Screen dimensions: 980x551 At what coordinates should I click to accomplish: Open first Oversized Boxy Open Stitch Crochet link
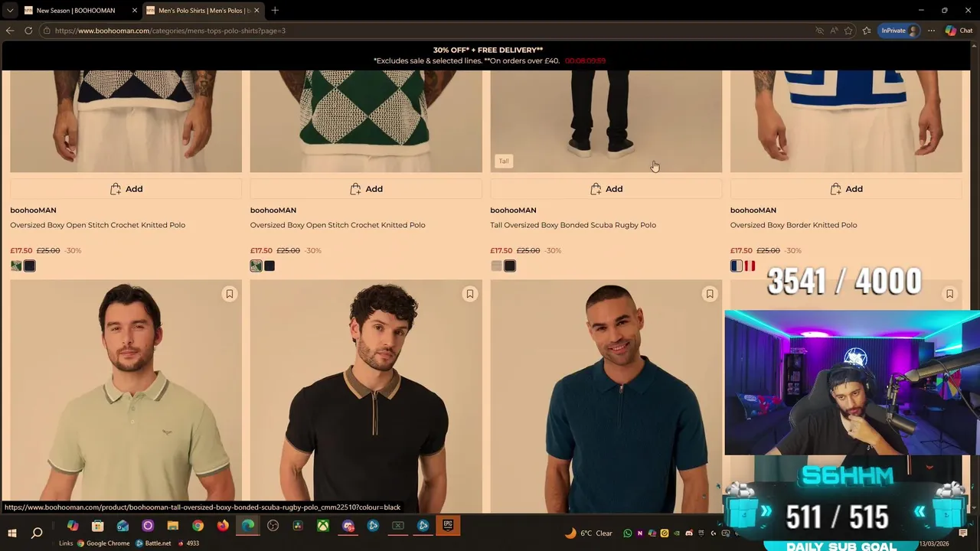97,225
